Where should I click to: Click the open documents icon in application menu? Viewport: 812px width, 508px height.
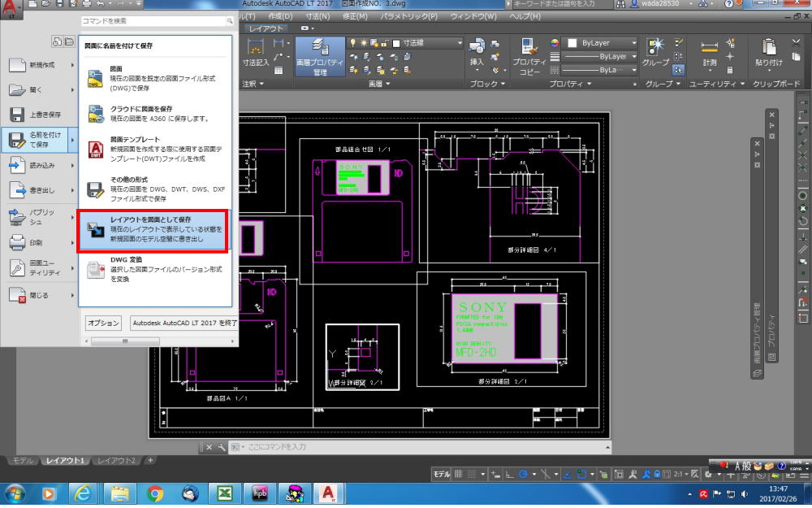tap(69, 41)
